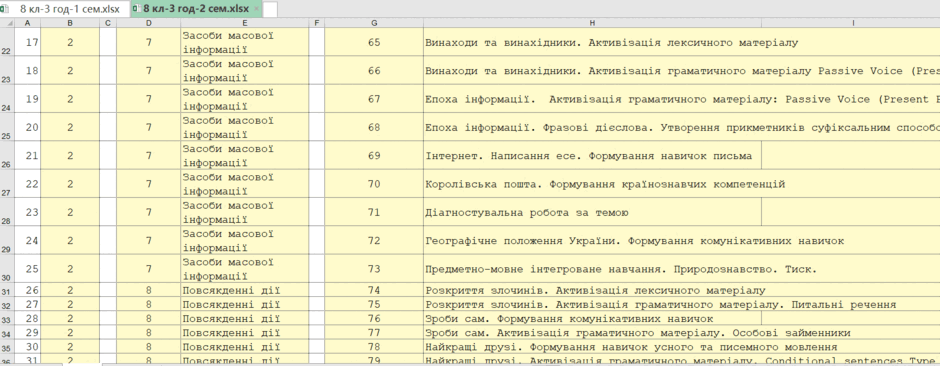The width and height of the screenshot is (940, 366).
Task: Select column A header
Action: pos(29,23)
